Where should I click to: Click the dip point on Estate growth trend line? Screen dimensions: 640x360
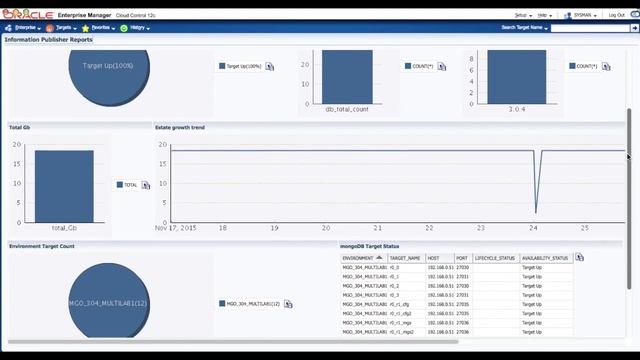[x=536, y=212]
